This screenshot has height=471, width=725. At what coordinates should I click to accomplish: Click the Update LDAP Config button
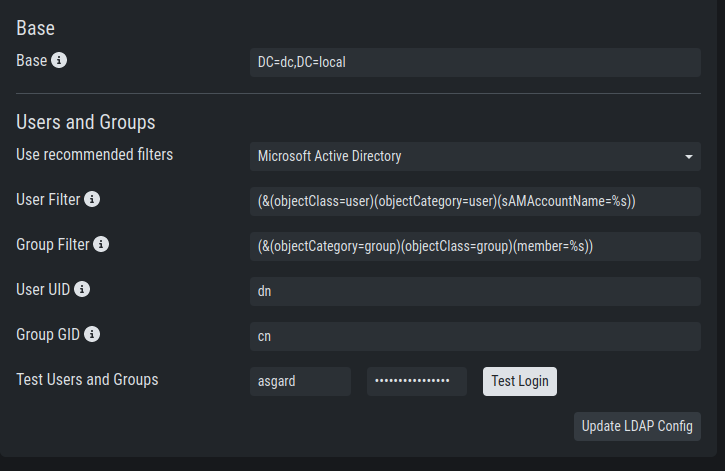637,426
